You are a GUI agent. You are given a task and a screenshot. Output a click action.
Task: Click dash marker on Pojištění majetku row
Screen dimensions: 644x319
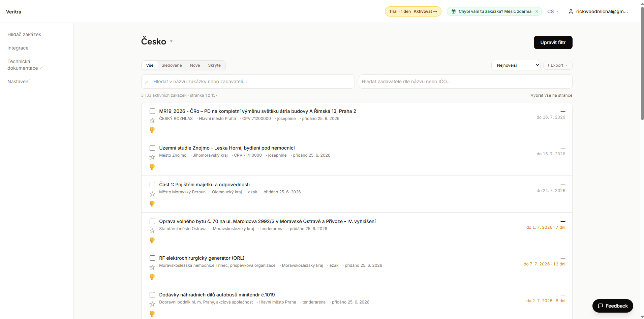click(x=563, y=185)
